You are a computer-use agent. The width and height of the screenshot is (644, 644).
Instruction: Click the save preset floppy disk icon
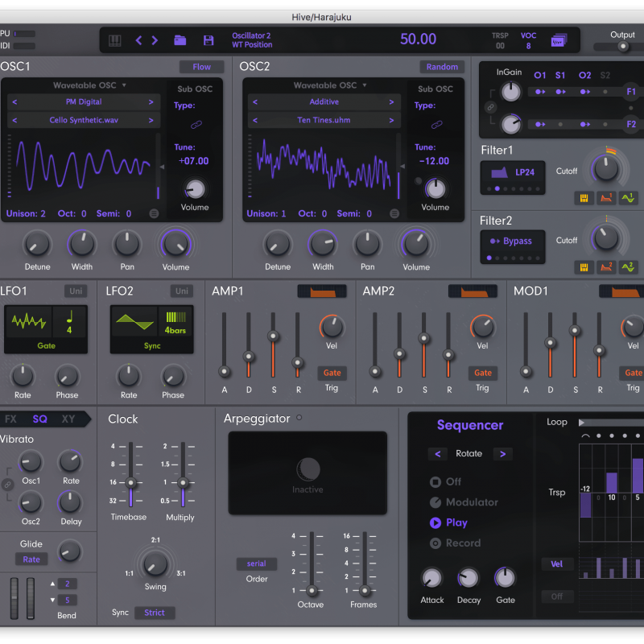[x=208, y=40]
